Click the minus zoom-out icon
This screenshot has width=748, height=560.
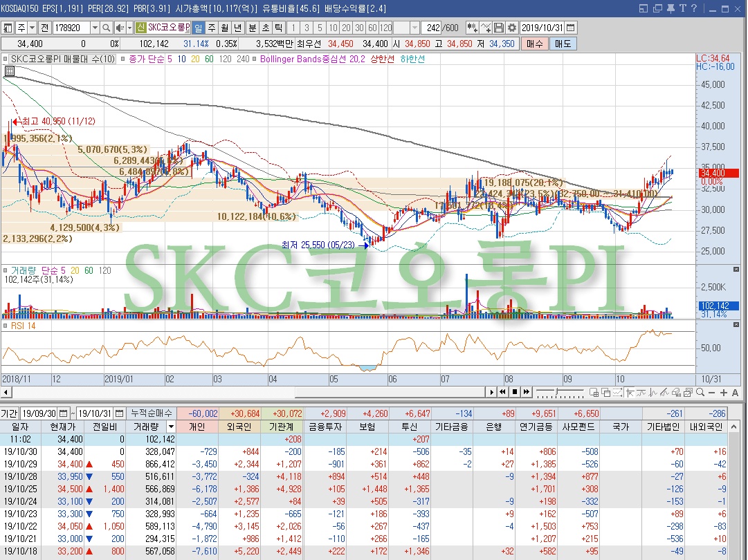click(x=712, y=392)
